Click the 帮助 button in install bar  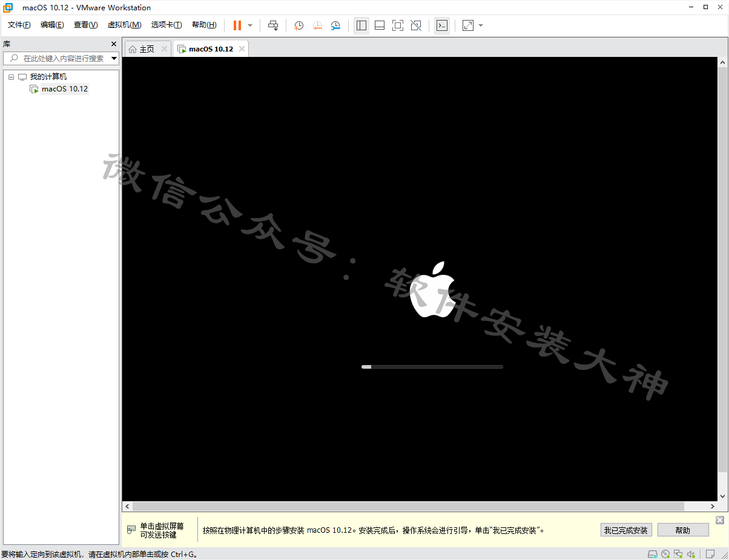(683, 530)
